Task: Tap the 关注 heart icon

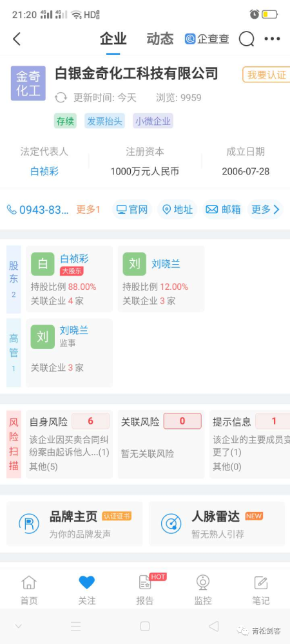Action: click(x=86, y=582)
